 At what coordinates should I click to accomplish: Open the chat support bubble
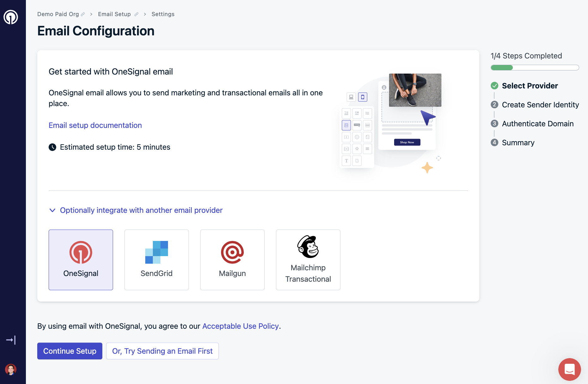[570, 369]
